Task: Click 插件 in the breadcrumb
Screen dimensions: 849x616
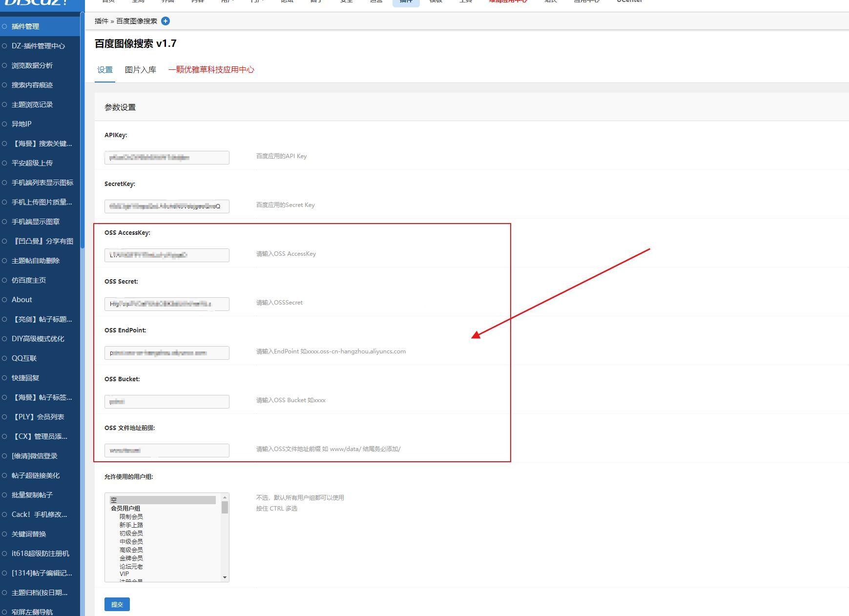Action: (102, 21)
